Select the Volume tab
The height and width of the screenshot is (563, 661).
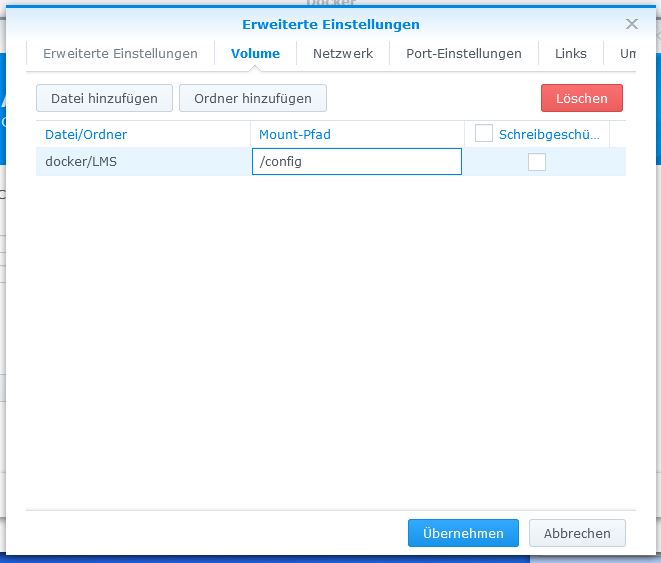click(x=255, y=54)
